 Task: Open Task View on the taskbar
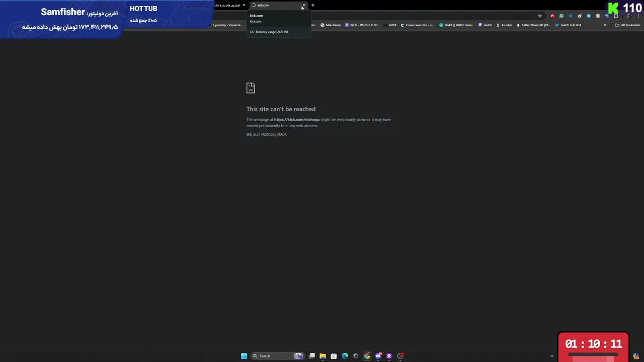(312, 356)
